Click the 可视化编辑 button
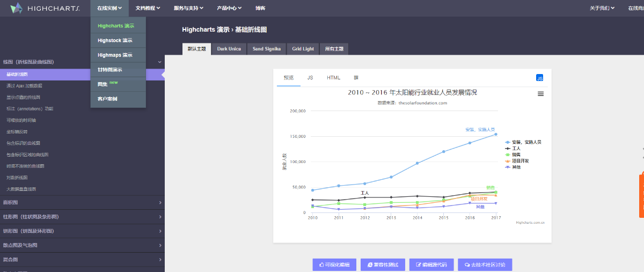 pos(334,265)
